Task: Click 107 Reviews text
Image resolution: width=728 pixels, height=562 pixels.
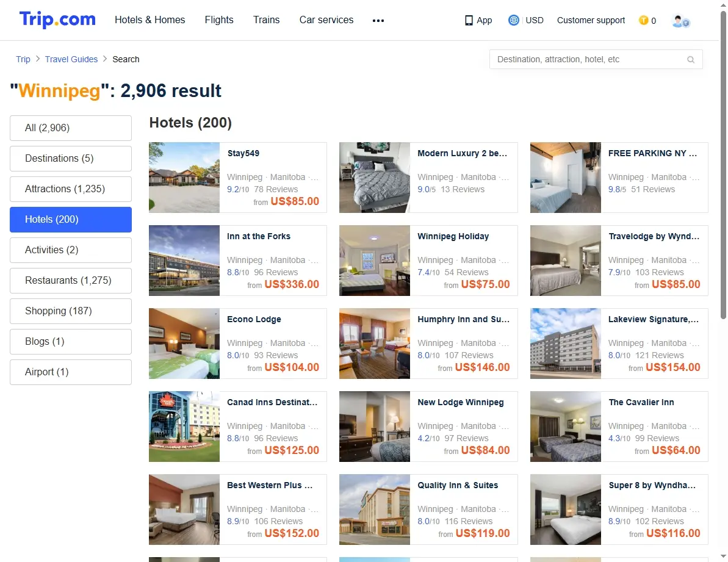Action: [x=469, y=356]
